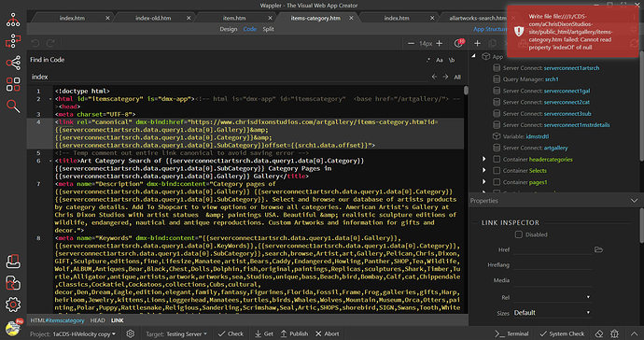This screenshot has width=644, height=340.
Task: Increase the editor font size
Action: 439,43
